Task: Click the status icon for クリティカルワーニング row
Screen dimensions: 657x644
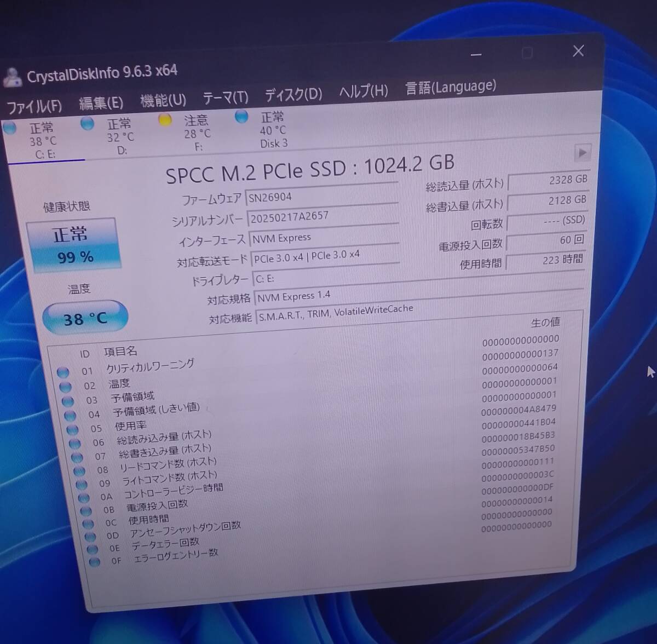Action: pyautogui.click(x=63, y=372)
